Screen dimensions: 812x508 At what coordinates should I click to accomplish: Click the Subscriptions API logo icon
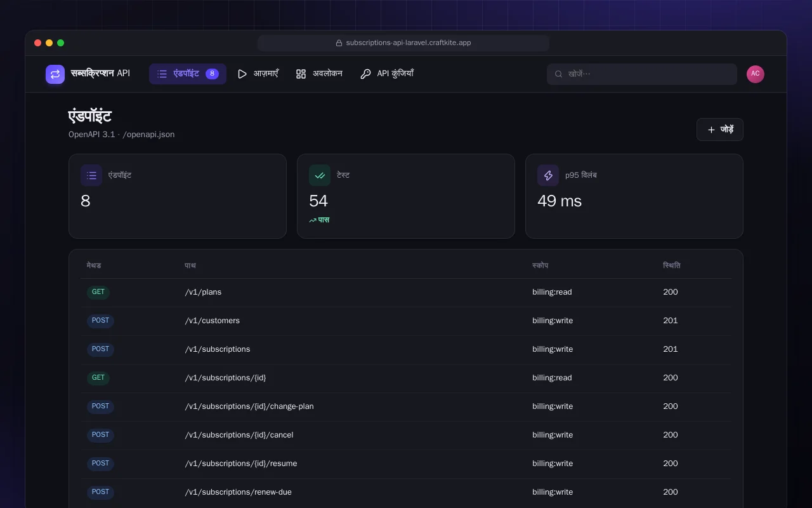click(x=55, y=74)
